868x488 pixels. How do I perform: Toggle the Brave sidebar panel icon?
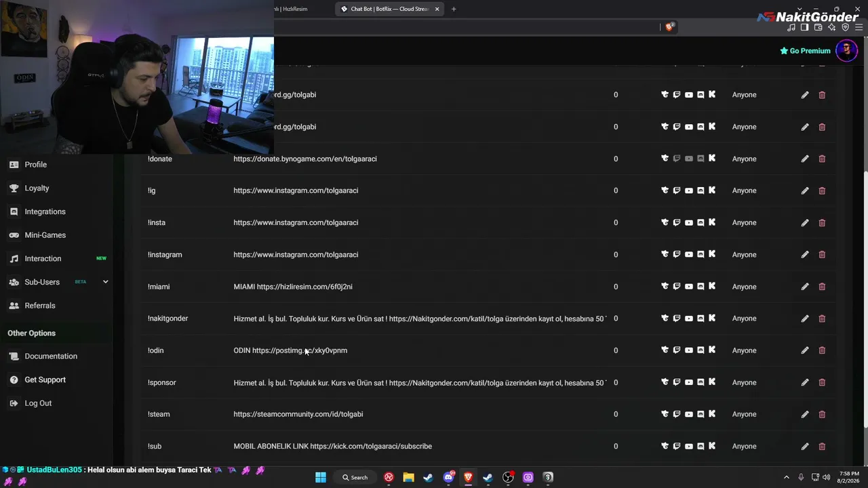click(804, 28)
